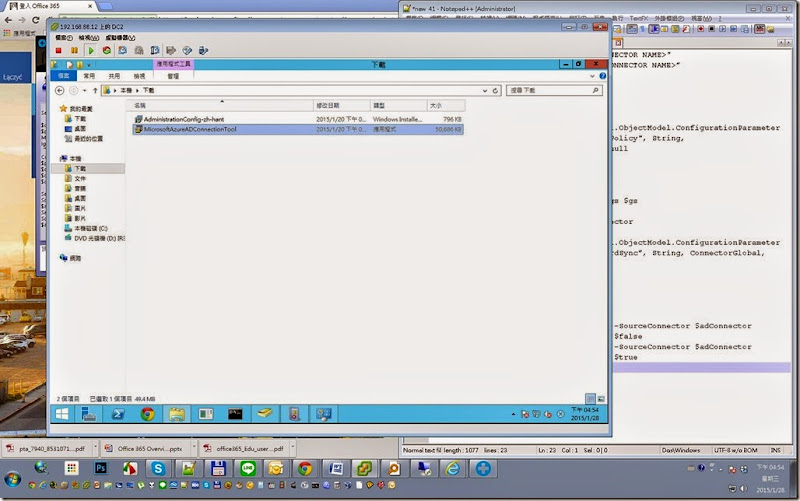Open the host Windows 7 Start orb
This screenshot has width=800, height=501.
pyautogui.click(x=13, y=480)
